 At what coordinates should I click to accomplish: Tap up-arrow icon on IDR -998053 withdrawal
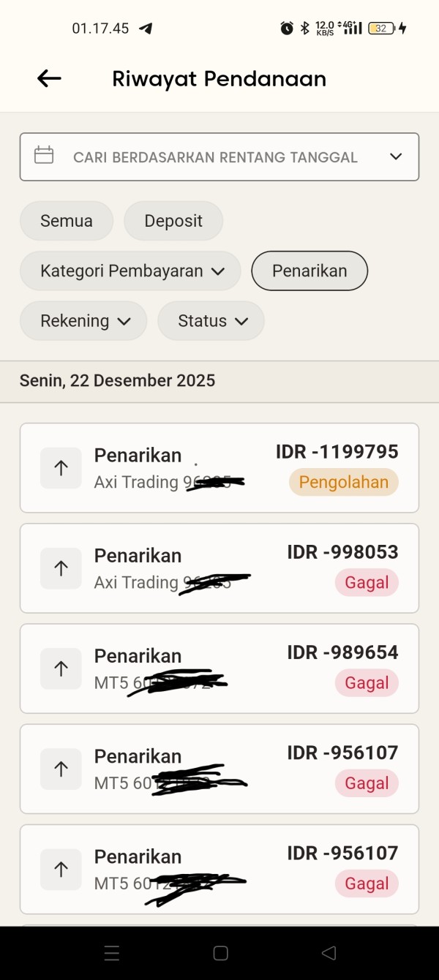(x=61, y=568)
